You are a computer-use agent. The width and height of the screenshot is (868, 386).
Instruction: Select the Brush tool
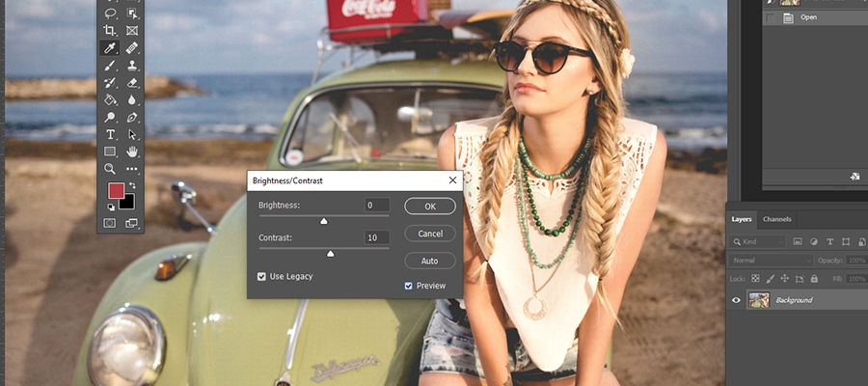[x=110, y=66]
